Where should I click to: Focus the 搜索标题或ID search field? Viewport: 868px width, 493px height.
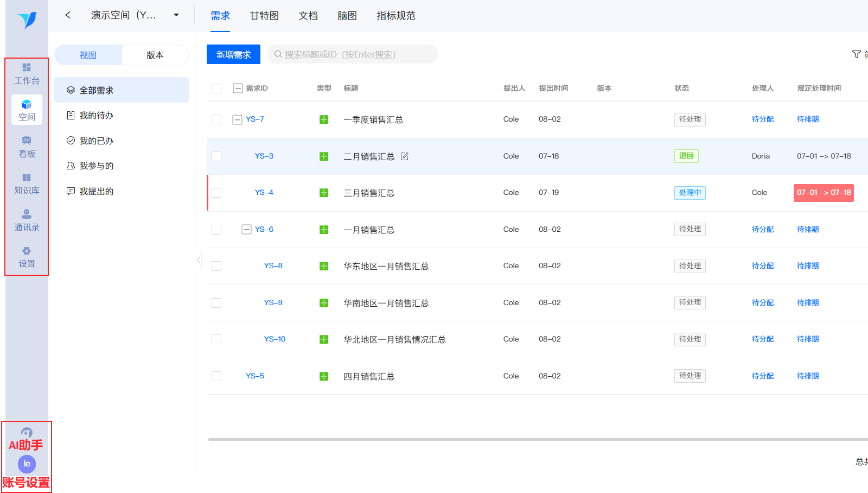pyautogui.click(x=352, y=54)
